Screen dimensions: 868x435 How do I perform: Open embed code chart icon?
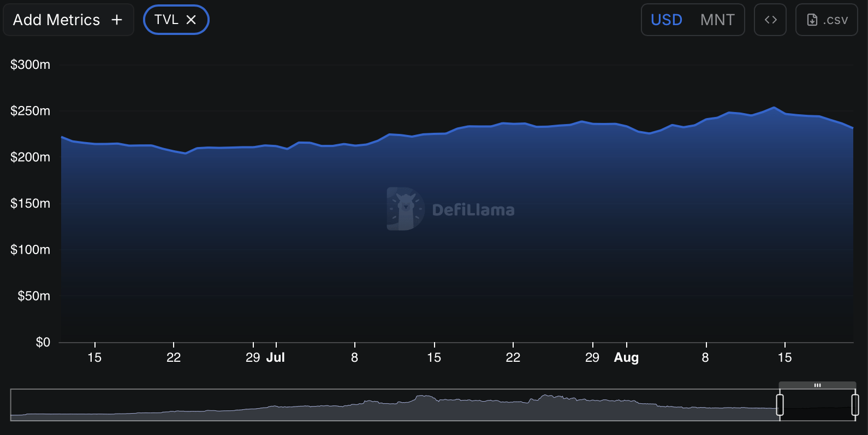point(770,20)
